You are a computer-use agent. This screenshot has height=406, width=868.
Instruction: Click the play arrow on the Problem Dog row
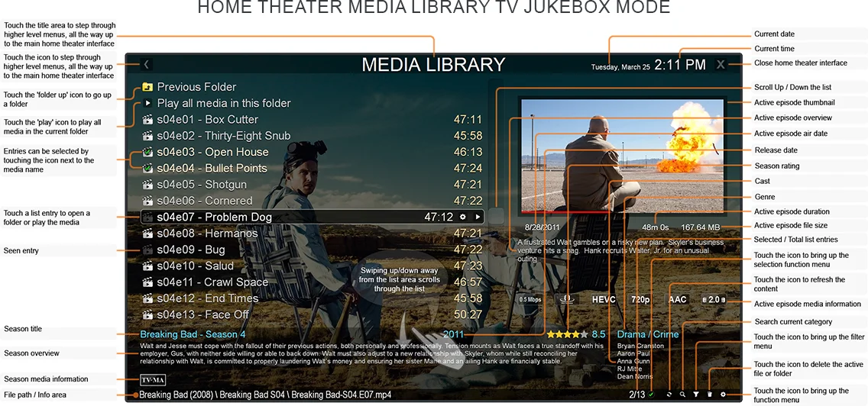[478, 217]
